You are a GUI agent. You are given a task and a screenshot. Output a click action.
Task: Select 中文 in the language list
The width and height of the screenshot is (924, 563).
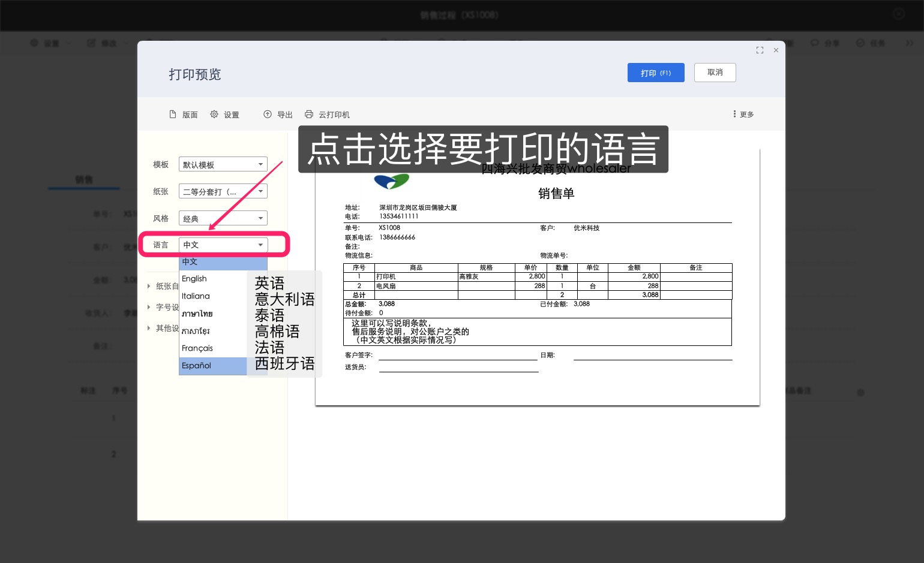[223, 262]
